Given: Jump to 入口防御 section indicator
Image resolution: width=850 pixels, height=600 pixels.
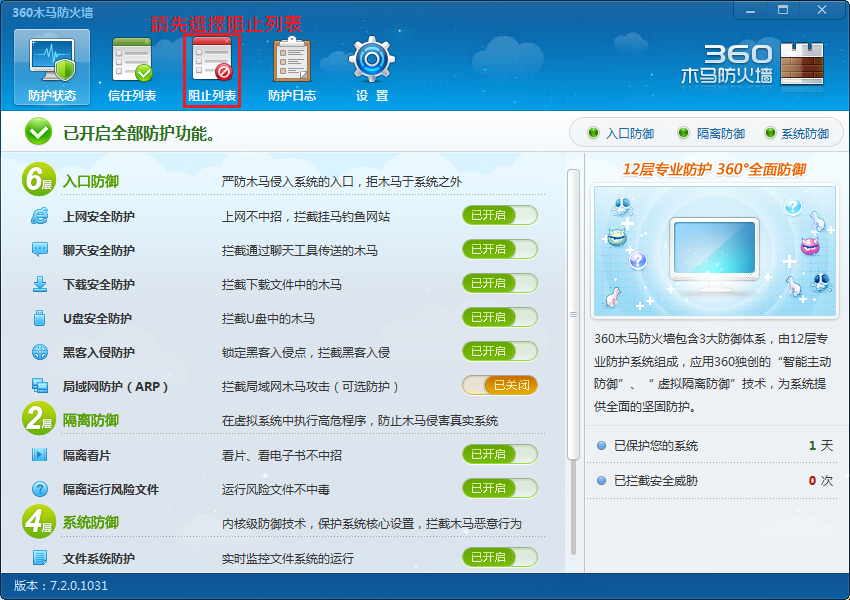Looking at the screenshot, I should click(x=621, y=133).
